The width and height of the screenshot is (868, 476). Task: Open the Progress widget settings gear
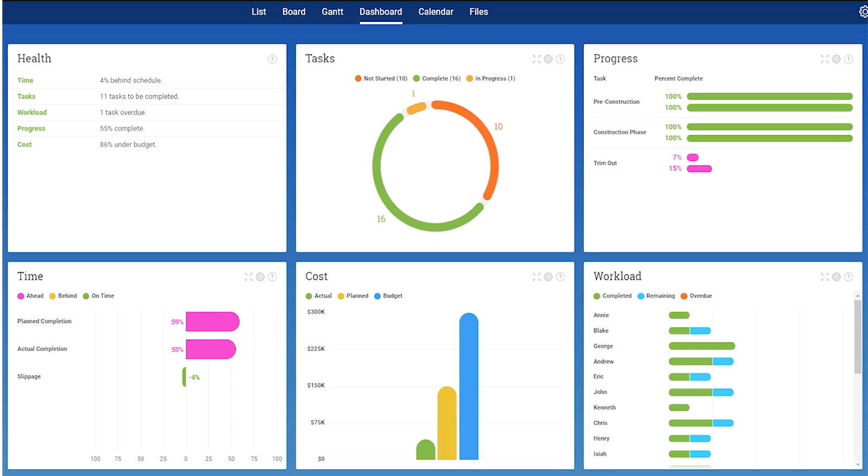coord(837,59)
